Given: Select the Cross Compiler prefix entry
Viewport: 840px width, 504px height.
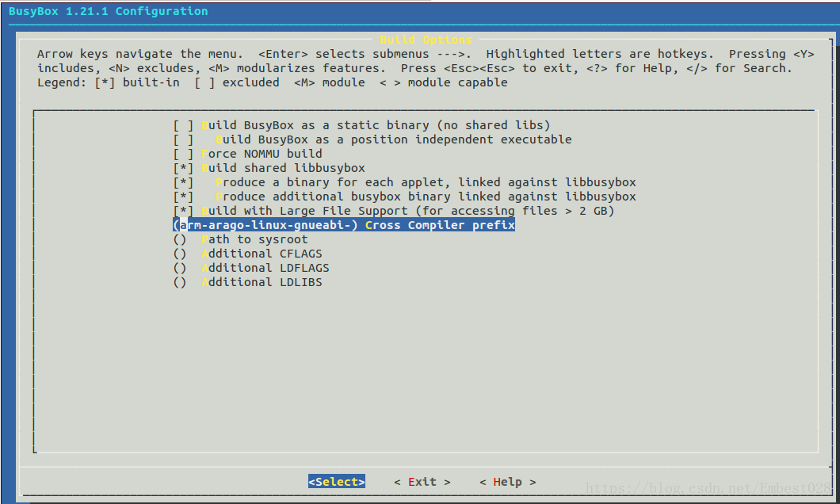Looking at the screenshot, I should [x=344, y=225].
